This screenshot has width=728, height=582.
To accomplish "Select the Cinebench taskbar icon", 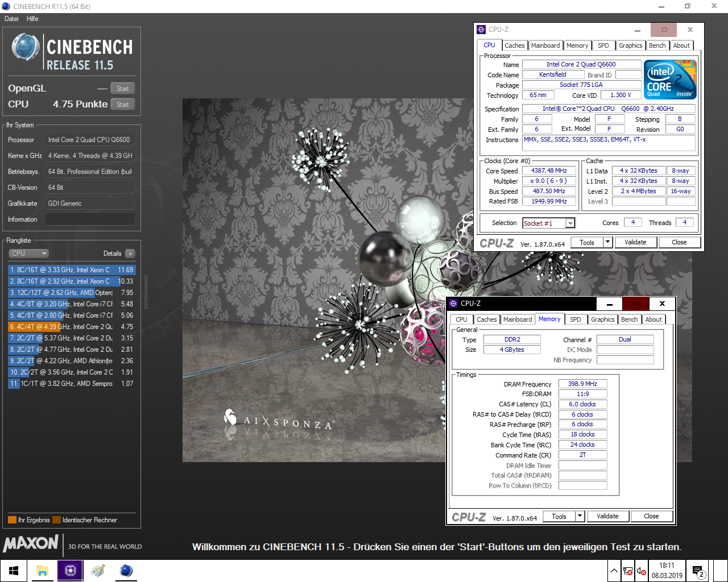I will point(126,571).
